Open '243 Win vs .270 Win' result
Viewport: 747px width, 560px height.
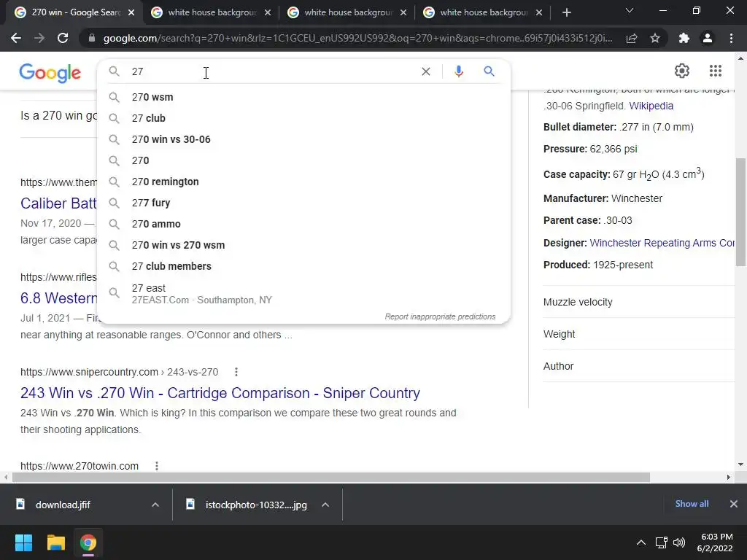(x=220, y=393)
